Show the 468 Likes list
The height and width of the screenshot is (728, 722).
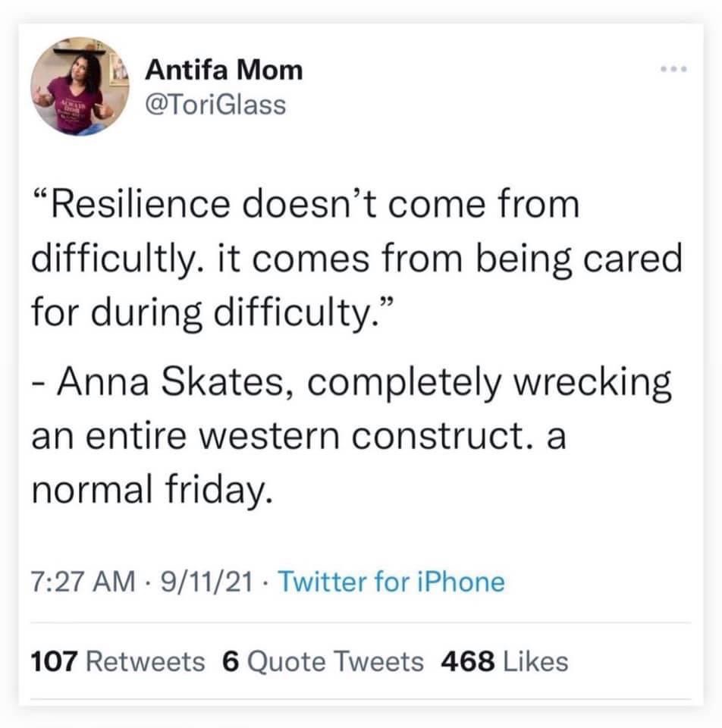pos(504,661)
